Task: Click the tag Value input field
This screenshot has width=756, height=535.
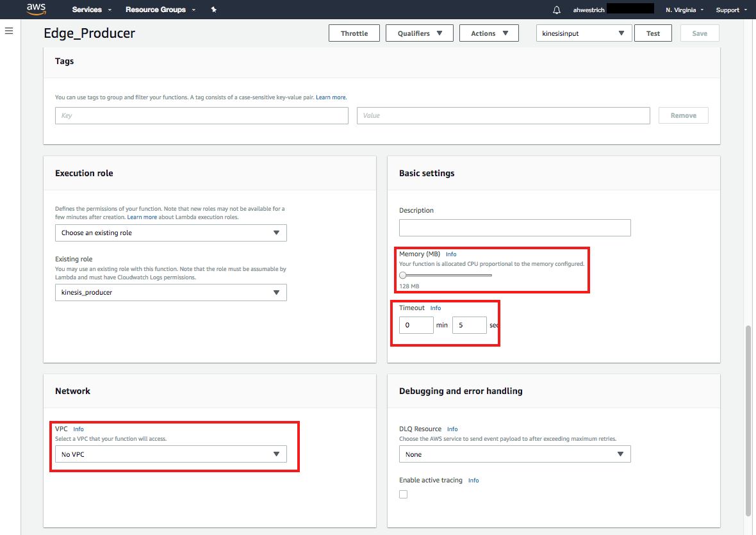Action: (504, 116)
